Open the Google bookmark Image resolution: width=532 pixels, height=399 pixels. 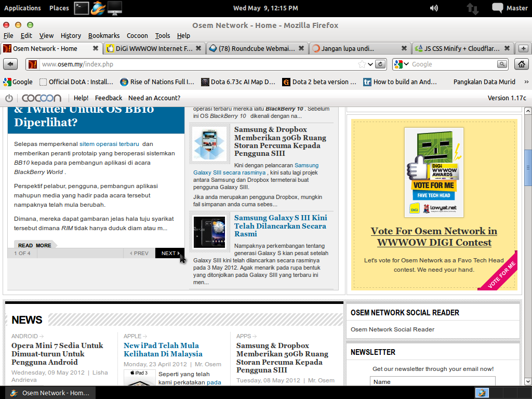(x=18, y=82)
